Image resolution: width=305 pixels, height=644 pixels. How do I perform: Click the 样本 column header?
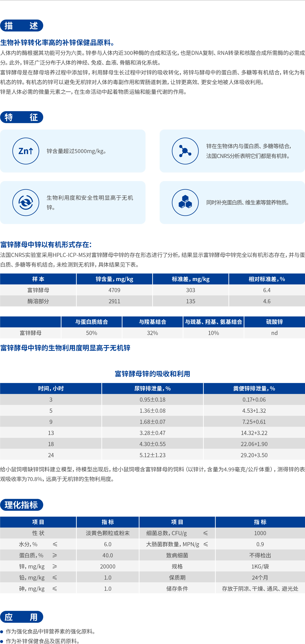pyautogui.click(x=38, y=279)
